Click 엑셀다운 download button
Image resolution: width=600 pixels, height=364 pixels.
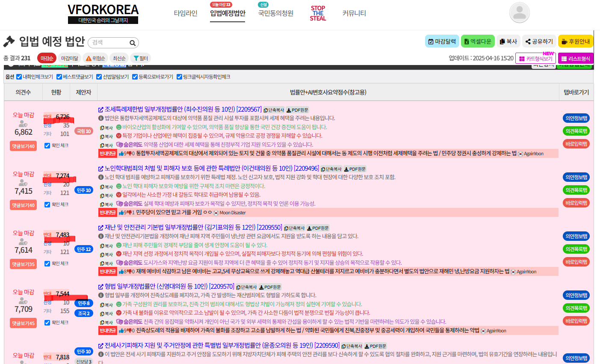click(x=478, y=41)
